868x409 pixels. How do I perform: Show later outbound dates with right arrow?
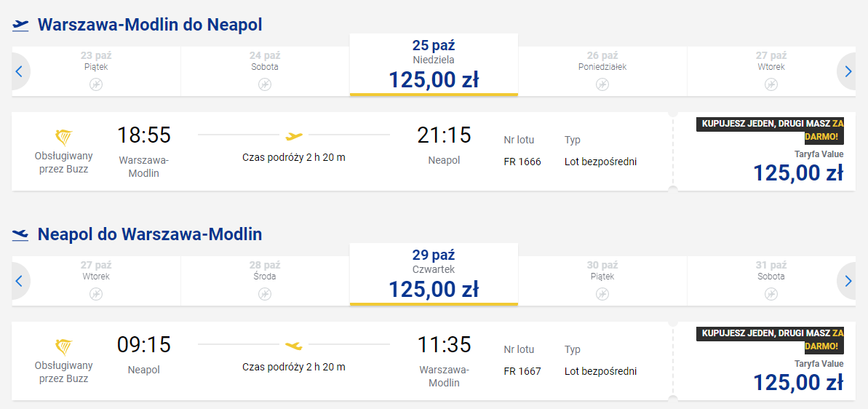[x=848, y=71]
